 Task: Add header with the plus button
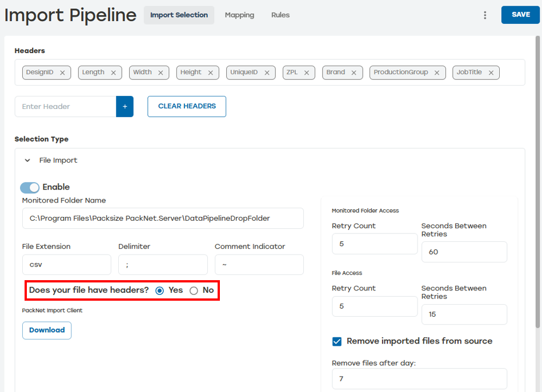[125, 106]
